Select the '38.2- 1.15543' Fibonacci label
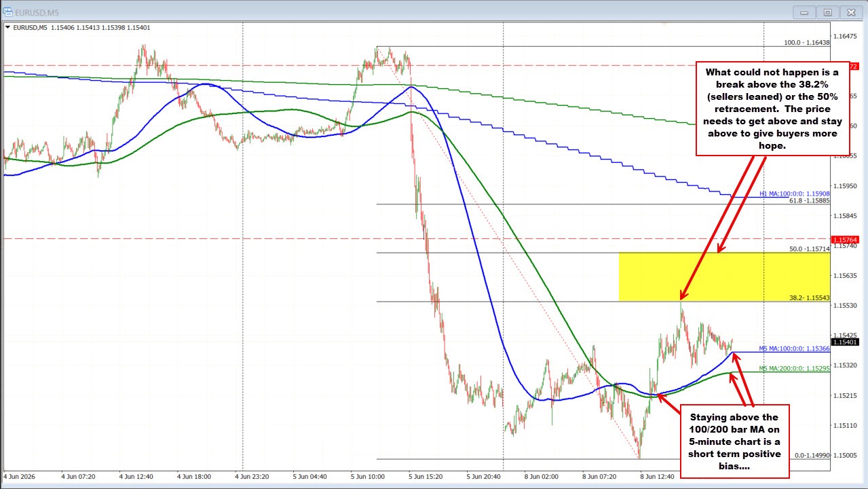The image size is (868, 489). pos(809,298)
